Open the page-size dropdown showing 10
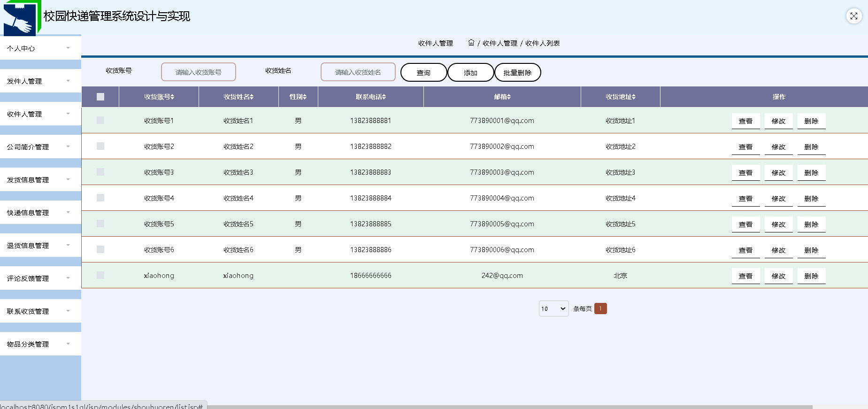Screen dimensions: 868x409 (554, 309)
